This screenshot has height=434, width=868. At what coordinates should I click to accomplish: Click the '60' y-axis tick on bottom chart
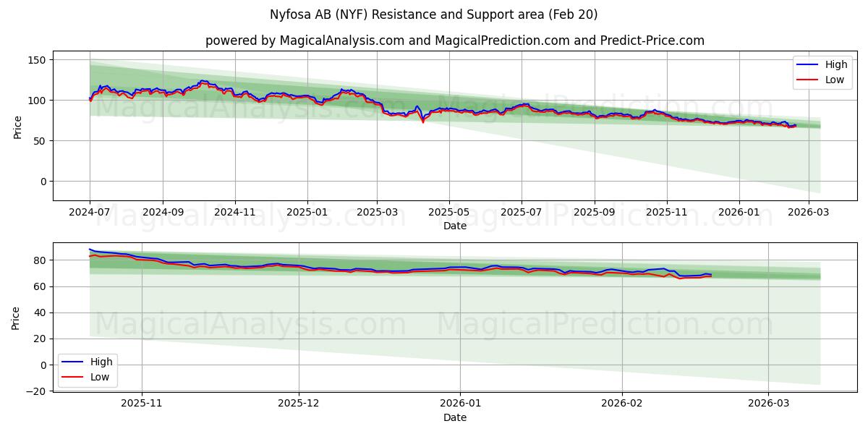pos(41,286)
